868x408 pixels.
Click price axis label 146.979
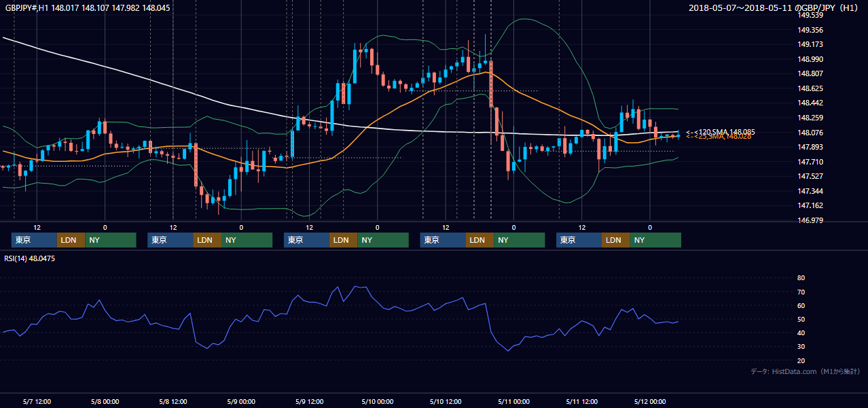[810, 220]
